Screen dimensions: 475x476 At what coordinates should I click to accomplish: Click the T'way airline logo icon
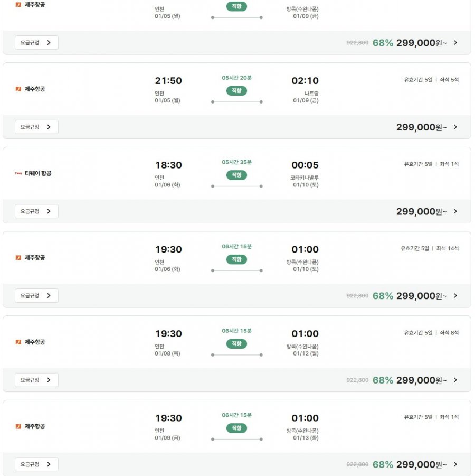18,173
